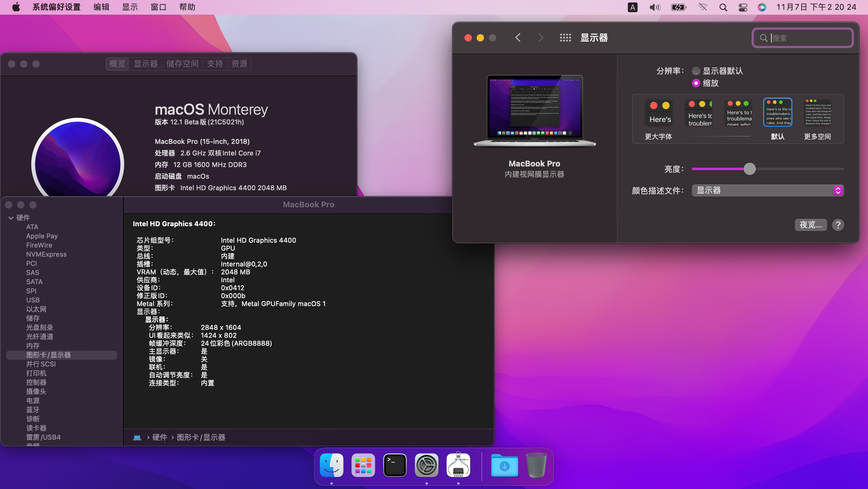
Task: Click the brightness slider knob
Action: (749, 169)
